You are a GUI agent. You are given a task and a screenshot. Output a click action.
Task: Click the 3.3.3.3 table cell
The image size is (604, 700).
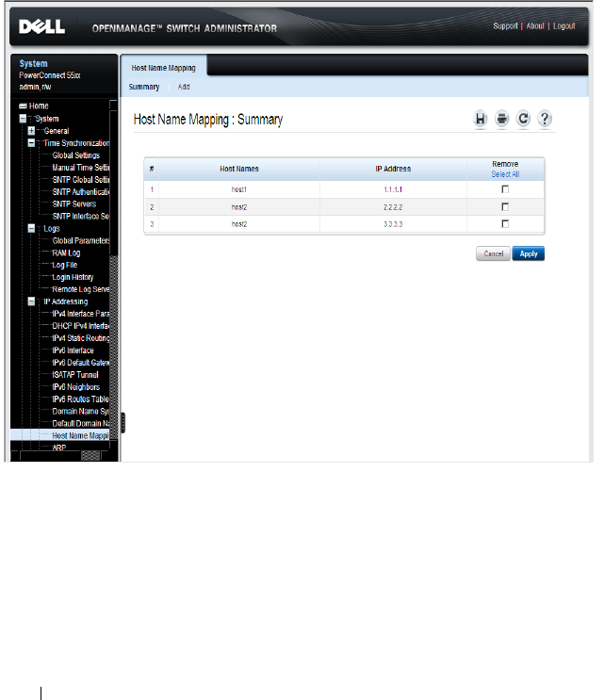click(393, 224)
